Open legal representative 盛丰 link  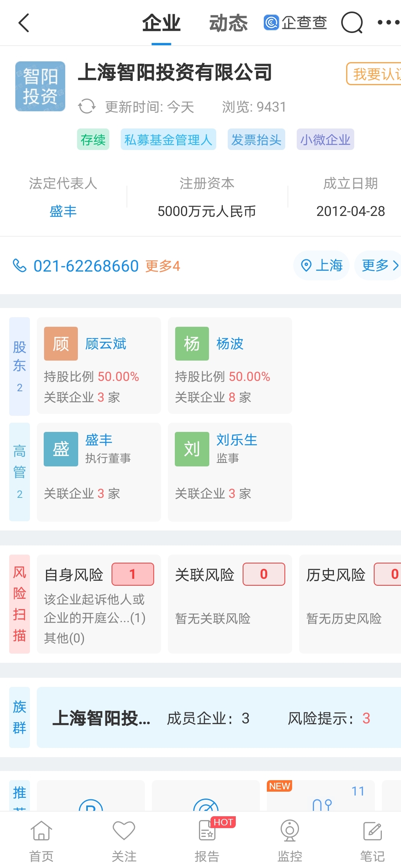point(63,211)
